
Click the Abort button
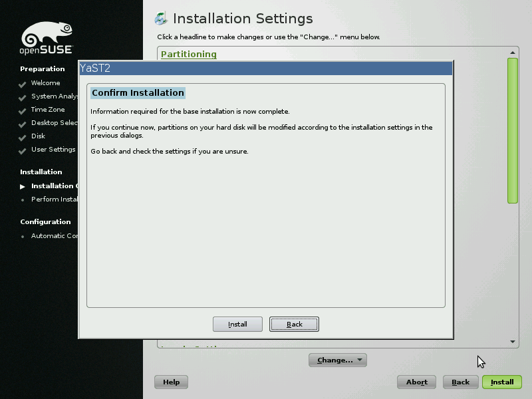pos(417,382)
